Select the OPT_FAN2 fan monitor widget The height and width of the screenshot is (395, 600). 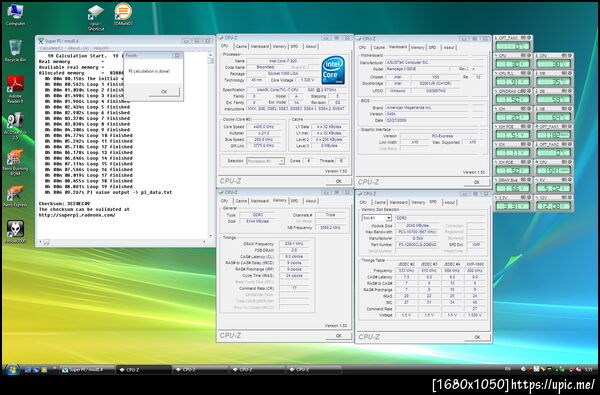(554, 150)
